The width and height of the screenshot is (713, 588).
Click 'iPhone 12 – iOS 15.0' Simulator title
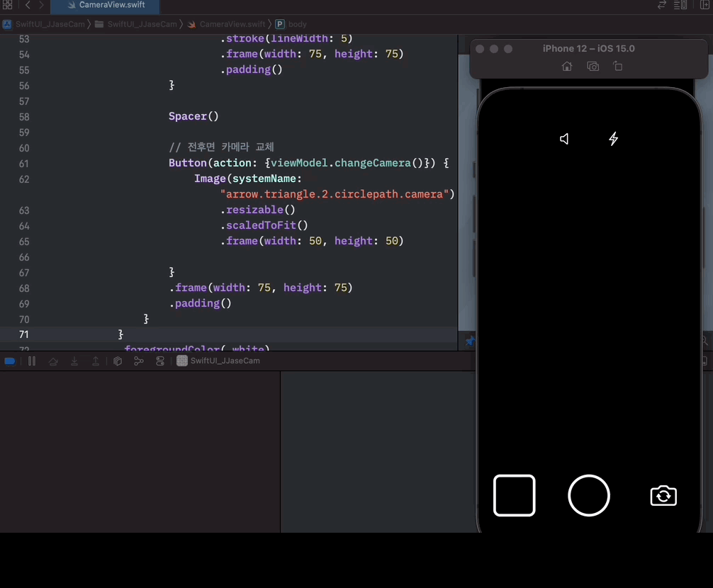click(x=588, y=49)
